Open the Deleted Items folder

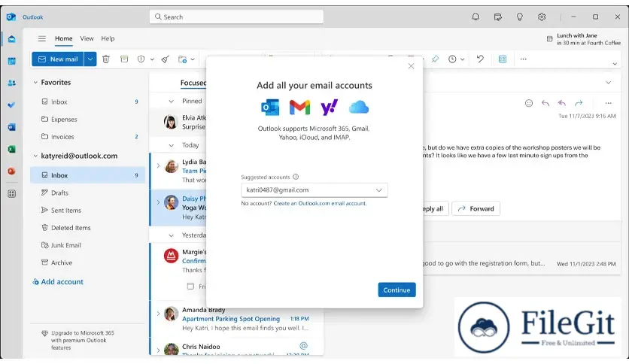[x=87, y=228]
